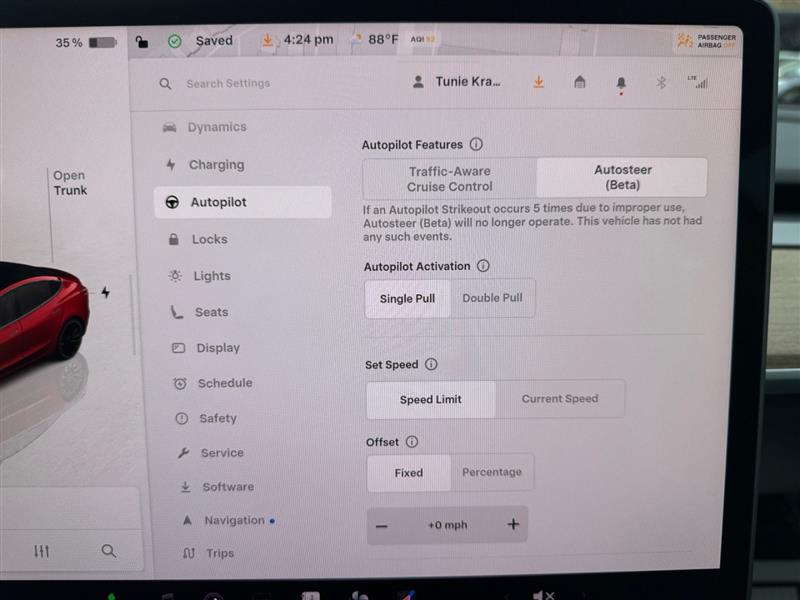The image size is (800, 600).
Task: Click the Bluetooth icon in header
Action: (660, 83)
